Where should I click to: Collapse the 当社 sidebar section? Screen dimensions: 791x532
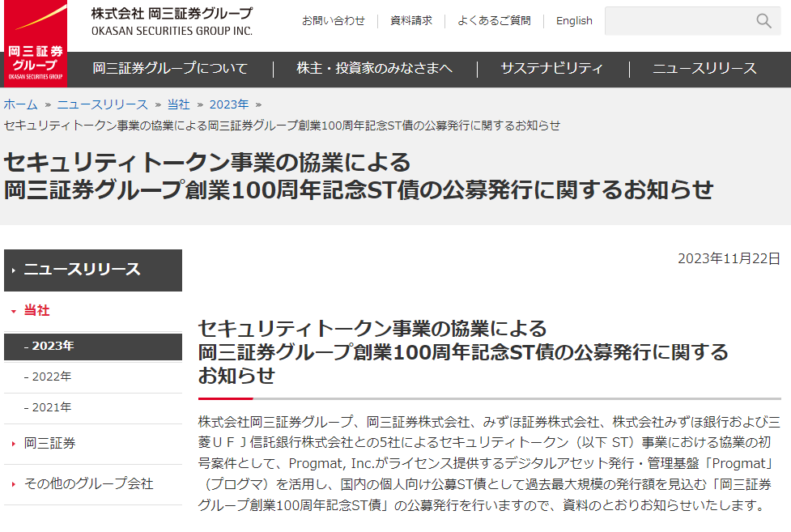point(93,310)
